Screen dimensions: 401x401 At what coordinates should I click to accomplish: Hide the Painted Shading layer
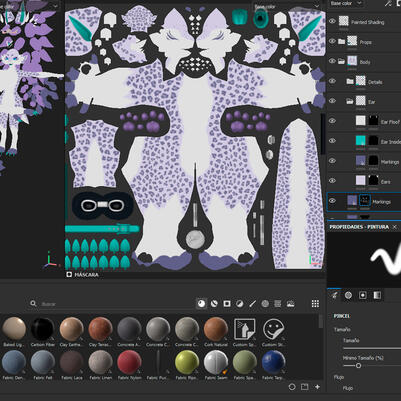click(332, 22)
